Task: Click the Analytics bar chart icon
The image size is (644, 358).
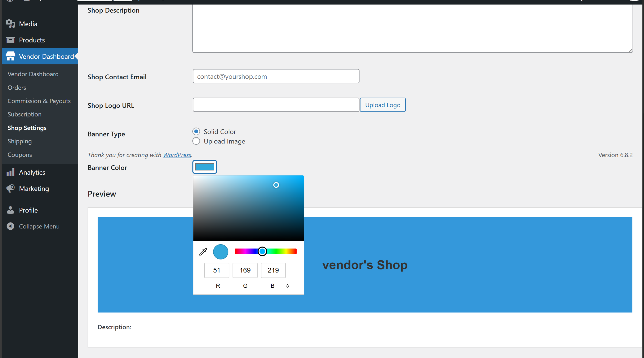Action: tap(10, 172)
